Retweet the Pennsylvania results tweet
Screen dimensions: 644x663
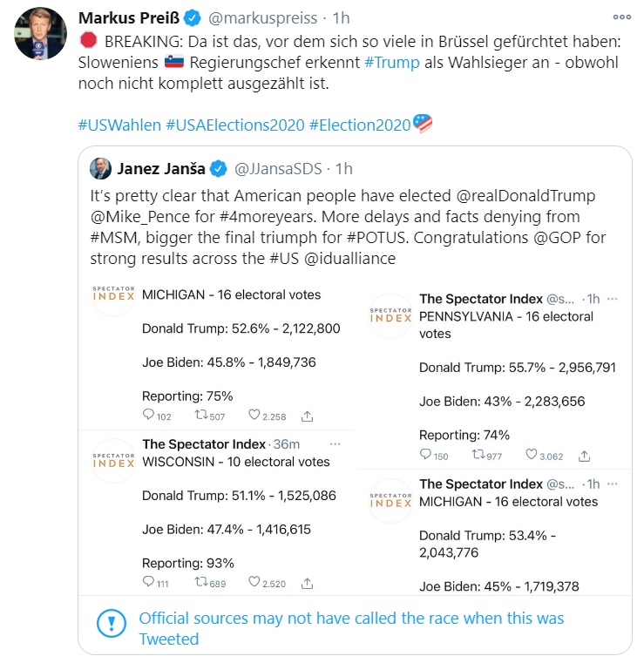[477, 455]
